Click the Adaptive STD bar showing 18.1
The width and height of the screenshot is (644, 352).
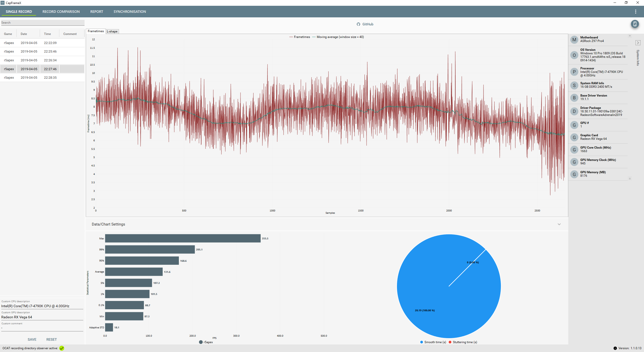[109, 327]
